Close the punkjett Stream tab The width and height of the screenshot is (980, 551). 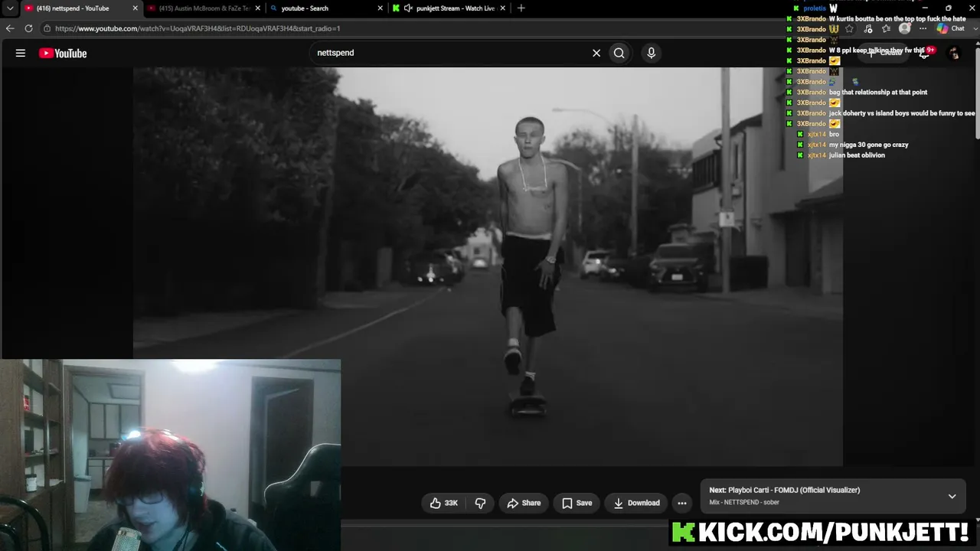tap(503, 8)
